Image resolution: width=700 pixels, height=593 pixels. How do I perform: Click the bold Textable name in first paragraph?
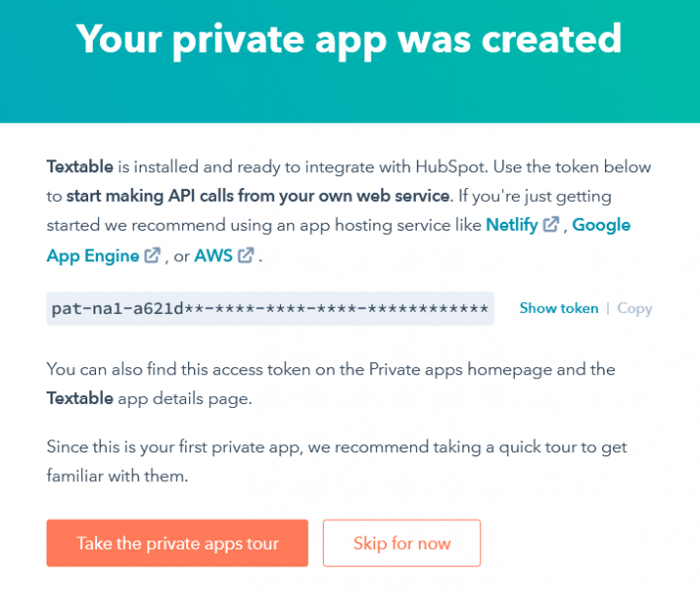[x=80, y=166]
